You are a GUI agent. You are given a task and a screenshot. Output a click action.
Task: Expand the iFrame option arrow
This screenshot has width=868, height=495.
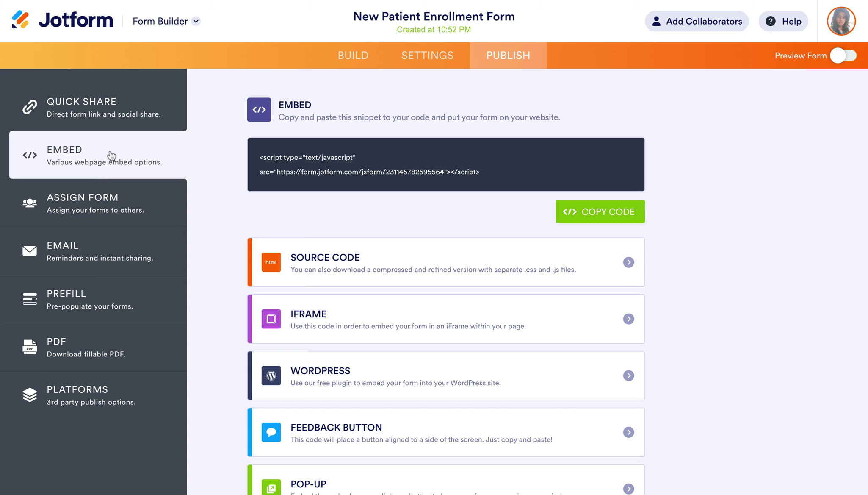pyautogui.click(x=628, y=319)
